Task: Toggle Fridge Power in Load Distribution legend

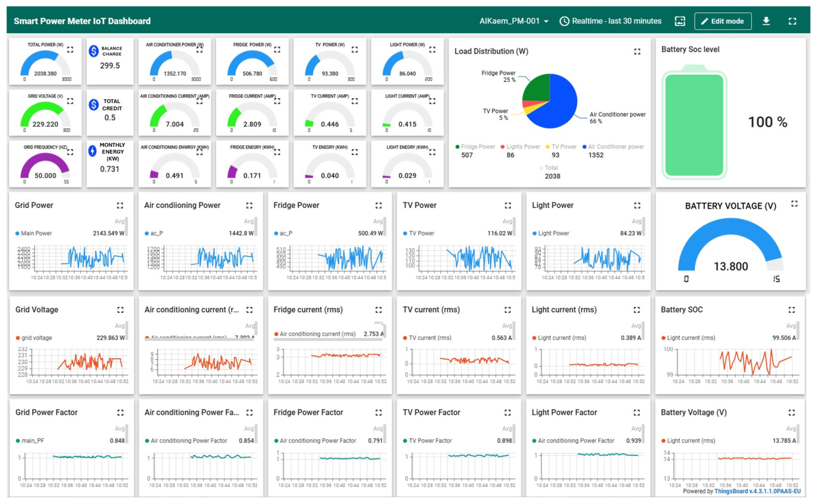Action: pos(475,147)
